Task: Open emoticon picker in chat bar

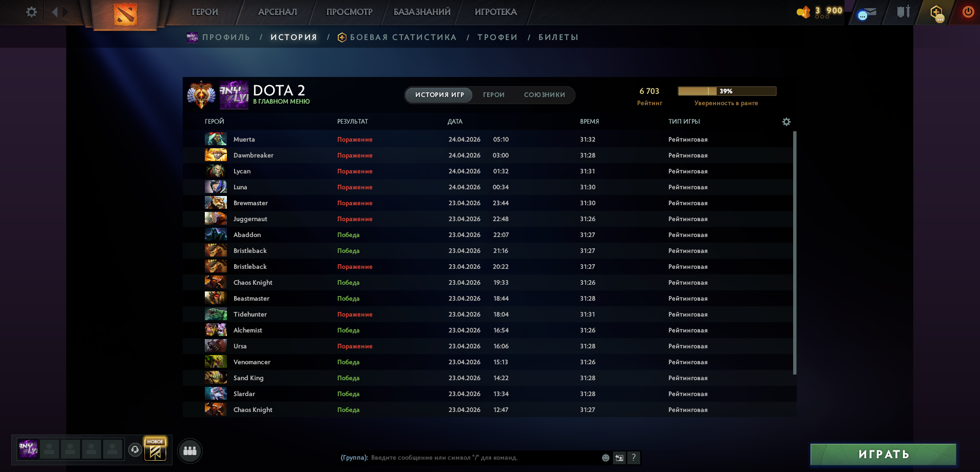Action: tap(606, 458)
